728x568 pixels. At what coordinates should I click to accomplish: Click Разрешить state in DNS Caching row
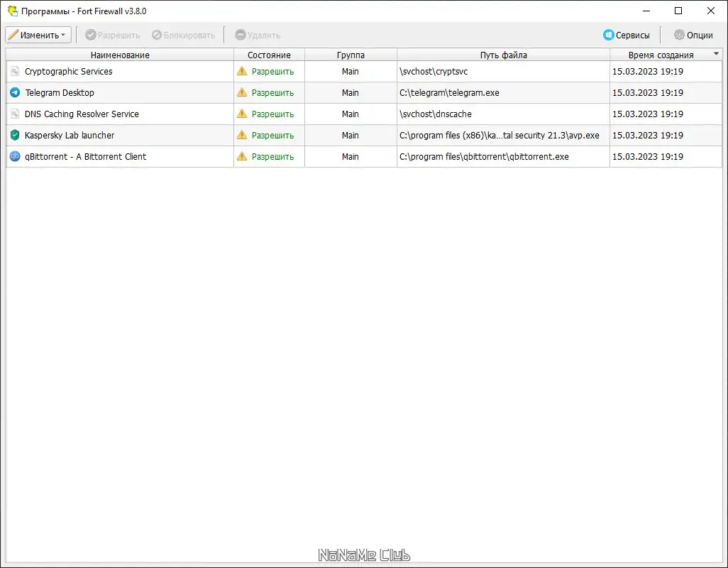[272, 114]
